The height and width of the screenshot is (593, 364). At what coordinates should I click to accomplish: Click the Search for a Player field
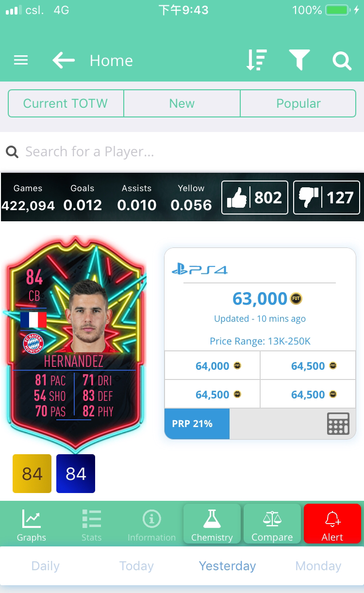(x=182, y=152)
